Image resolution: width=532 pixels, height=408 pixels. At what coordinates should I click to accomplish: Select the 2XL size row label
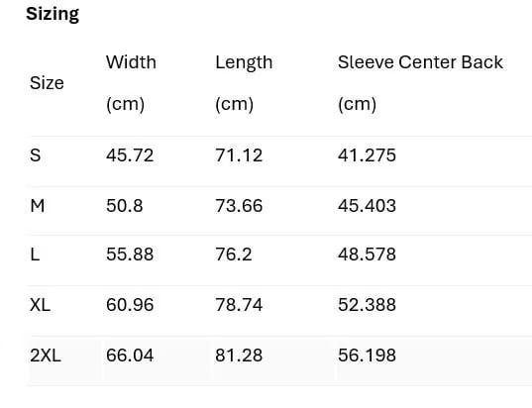click(x=46, y=356)
